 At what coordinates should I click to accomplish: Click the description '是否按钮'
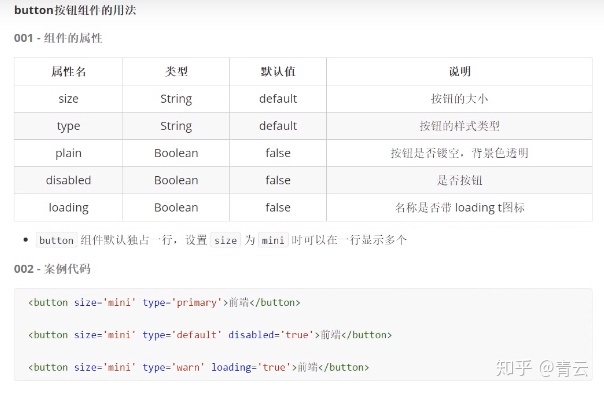coord(460,180)
